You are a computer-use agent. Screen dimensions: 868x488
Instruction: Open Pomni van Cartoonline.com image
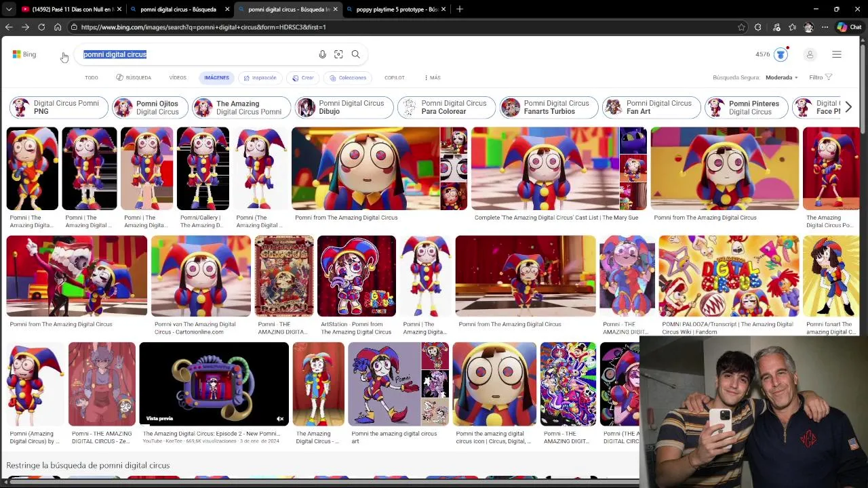[x=201, y=276]
